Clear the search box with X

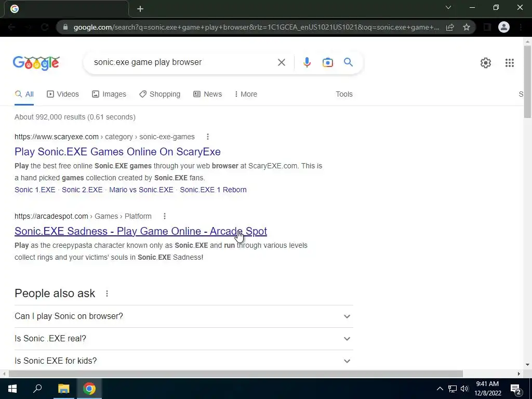[x=281, y=62]
